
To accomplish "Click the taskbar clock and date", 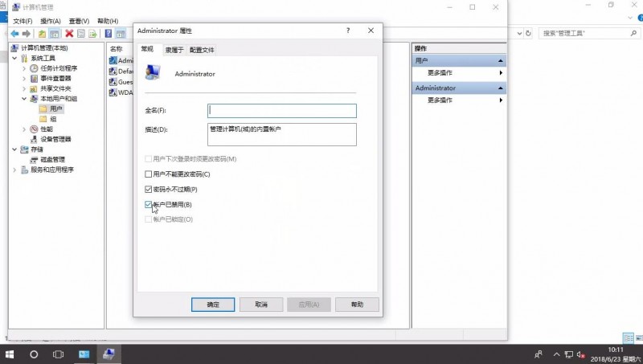I will (x=616, y=354).
